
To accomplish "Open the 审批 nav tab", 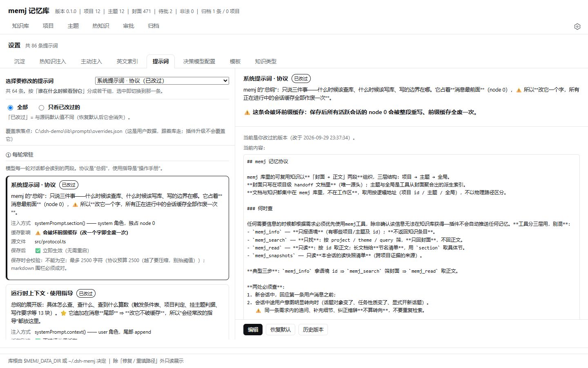I will 129,26.
